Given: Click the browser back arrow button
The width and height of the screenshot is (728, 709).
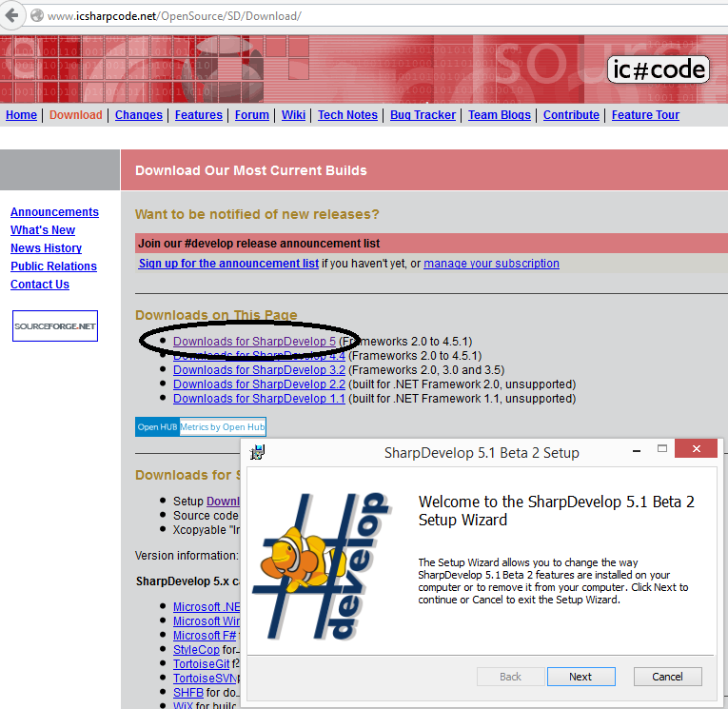Looking at the screenshot, I should 12,16.
